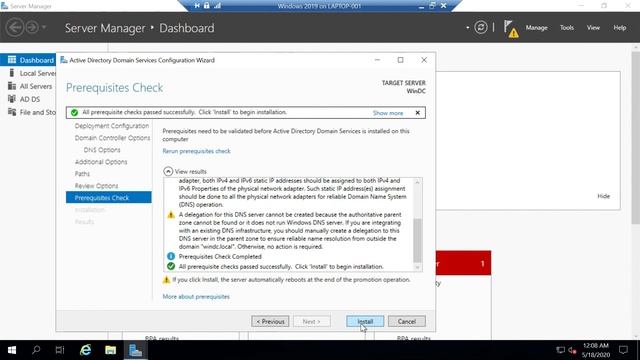The image size is (640, 360).
Task: Open the Manage menu
Action: click(x=536, y=28)
